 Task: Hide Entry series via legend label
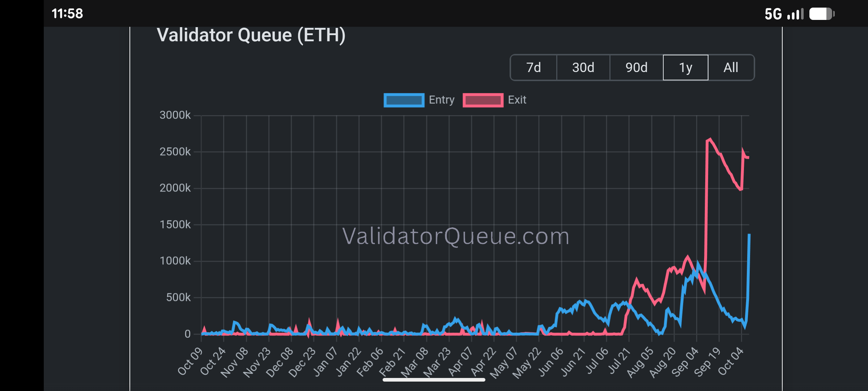click(x=441, y=100)
